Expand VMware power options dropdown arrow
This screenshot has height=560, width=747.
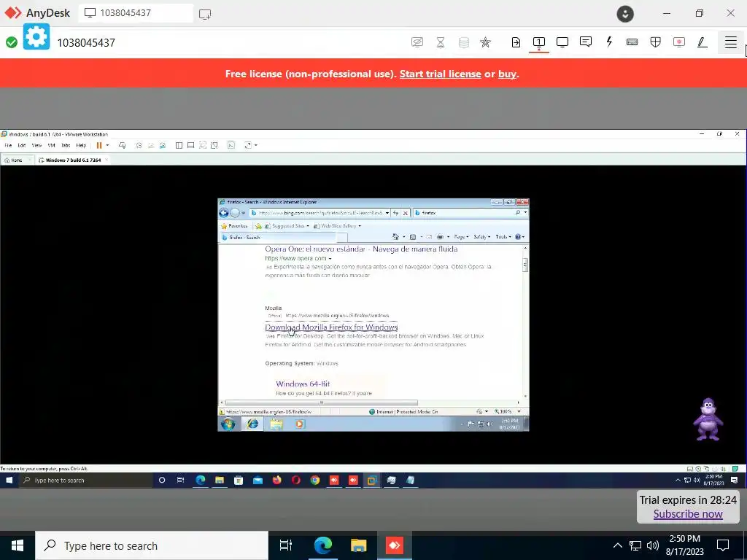click(107, 145)
